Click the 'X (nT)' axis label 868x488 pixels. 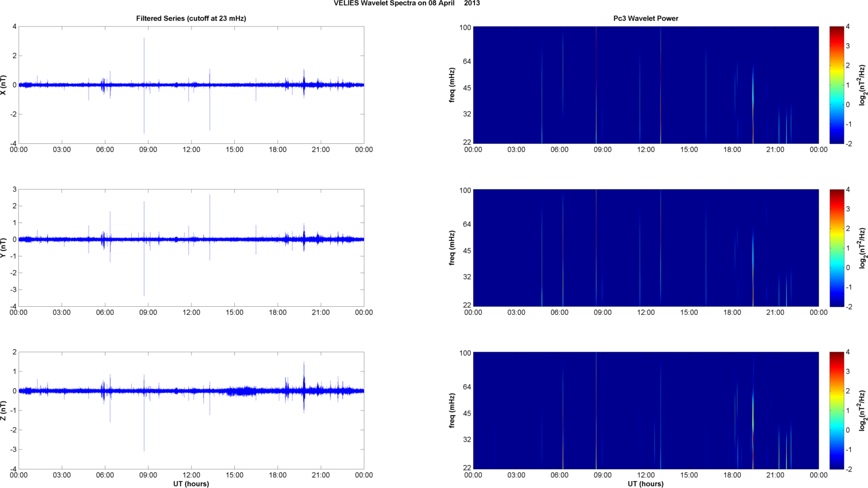pos(4,85)
